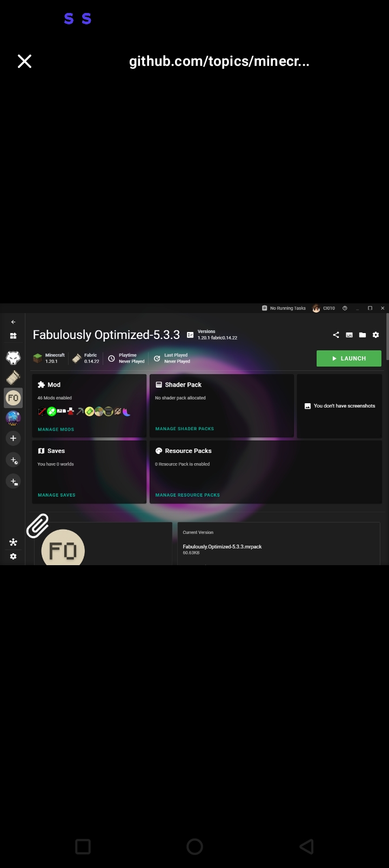Image resolution: width=389 pixels, height=868 pixels.
Task: Click the Minecraft 1.20.1 version chip
Action: pyautogui.click(x=49, y=358)
